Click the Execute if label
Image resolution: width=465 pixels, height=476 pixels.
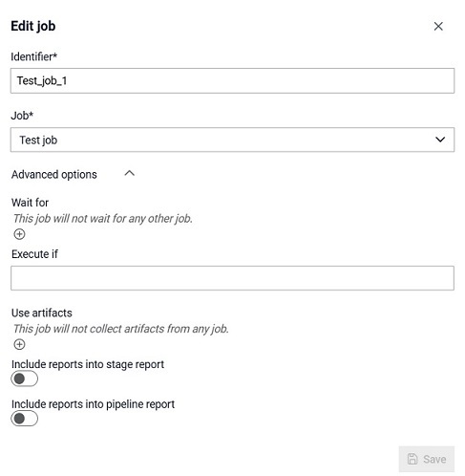pos(34,254)
